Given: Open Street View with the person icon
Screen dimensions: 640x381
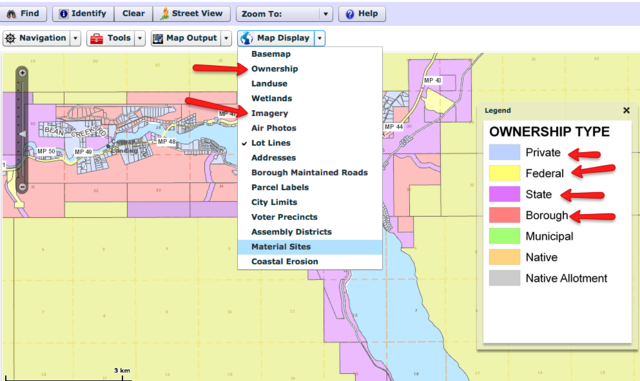Looking at the screenshot, I should 192,13.
